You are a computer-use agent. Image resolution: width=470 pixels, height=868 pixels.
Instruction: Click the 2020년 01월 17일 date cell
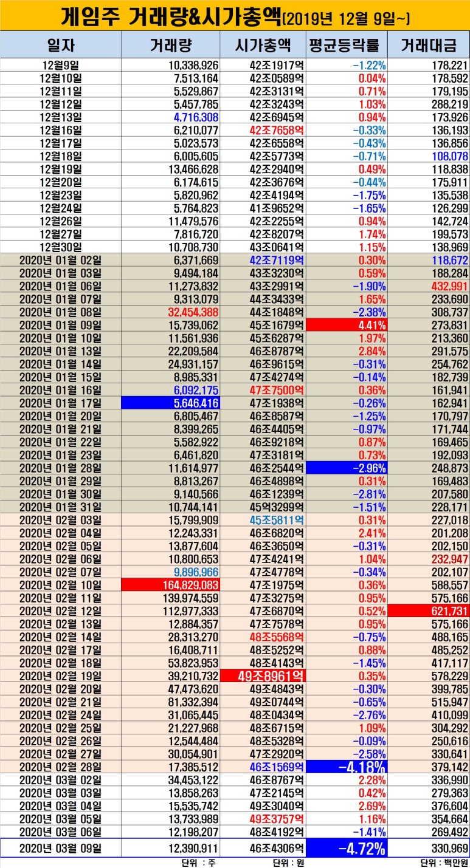[x=61, y=402]
